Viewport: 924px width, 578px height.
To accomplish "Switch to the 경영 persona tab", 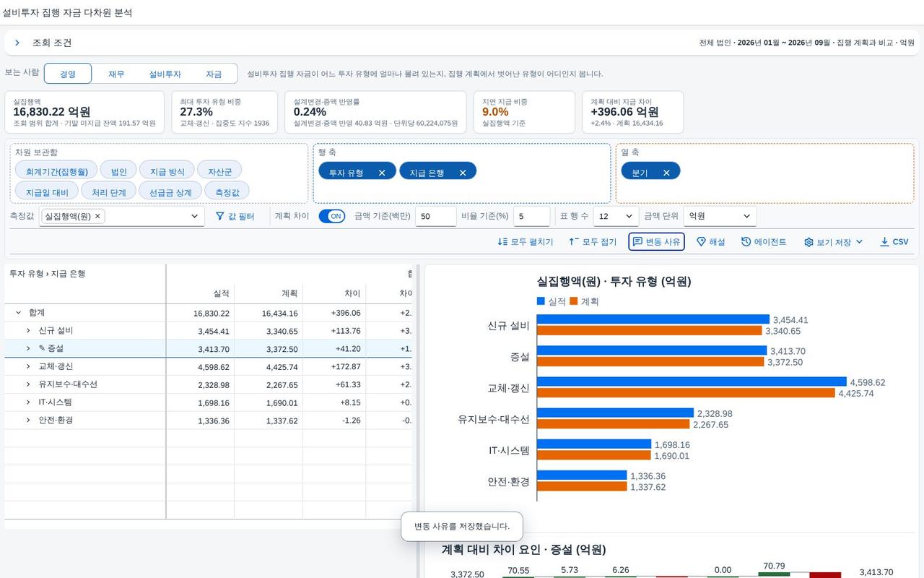I will coord(68,74).
